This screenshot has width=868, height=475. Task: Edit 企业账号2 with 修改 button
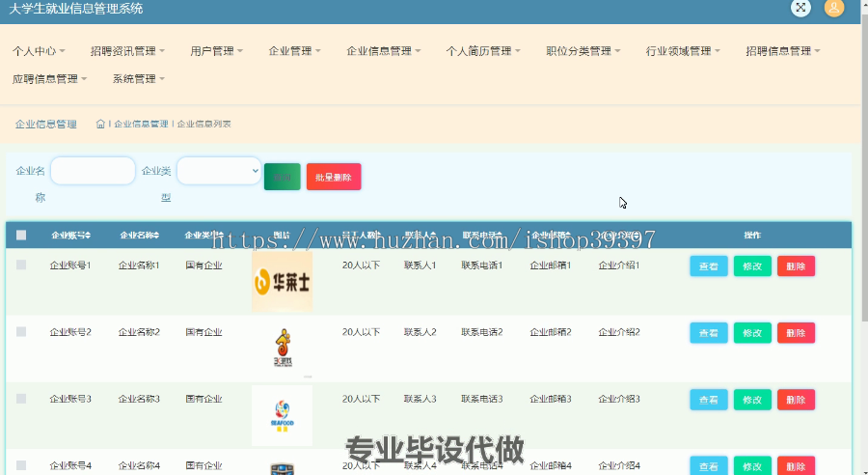click(752, 332)
